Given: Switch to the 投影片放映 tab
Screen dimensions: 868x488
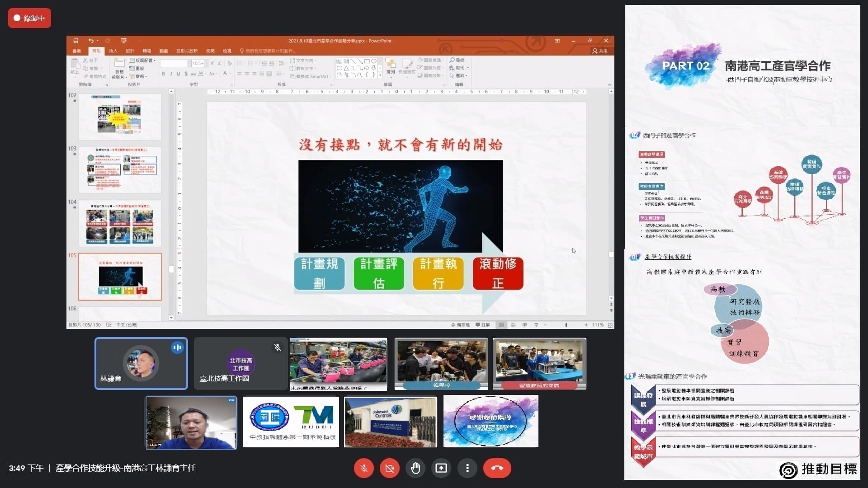Looking at the screenshot, I should (x=187, y=51).
